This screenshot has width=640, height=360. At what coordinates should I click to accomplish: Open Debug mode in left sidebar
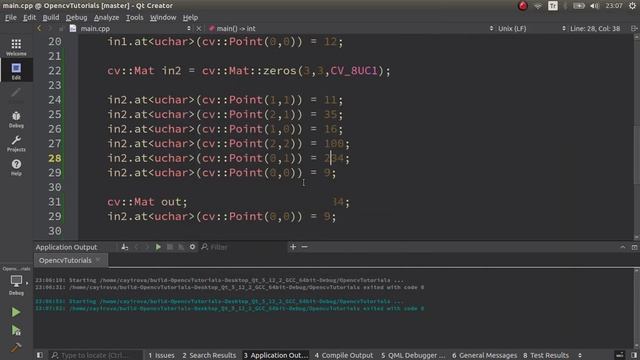16,120
